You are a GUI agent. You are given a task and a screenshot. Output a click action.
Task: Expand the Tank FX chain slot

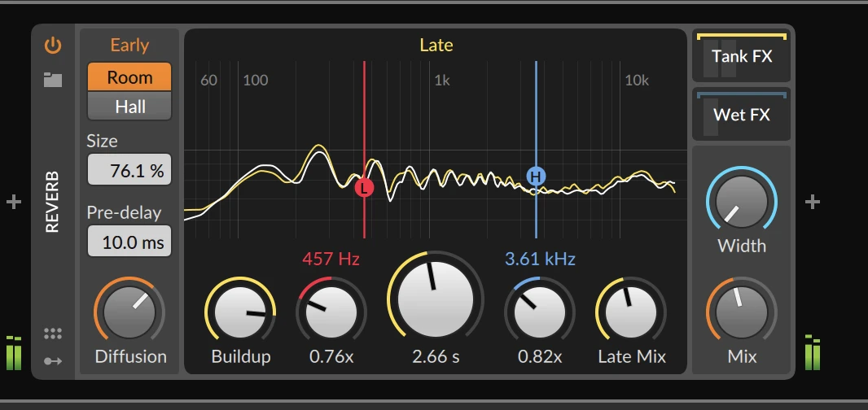(x=741, y=57)
